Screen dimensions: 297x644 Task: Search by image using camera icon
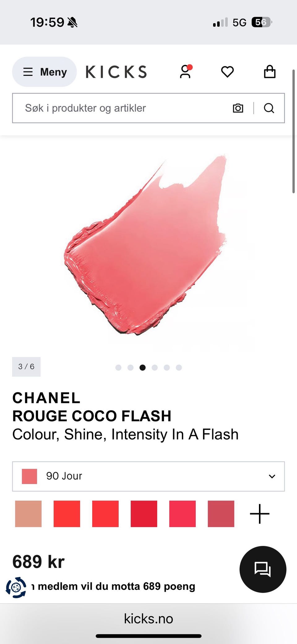click(x=238, y=108)
